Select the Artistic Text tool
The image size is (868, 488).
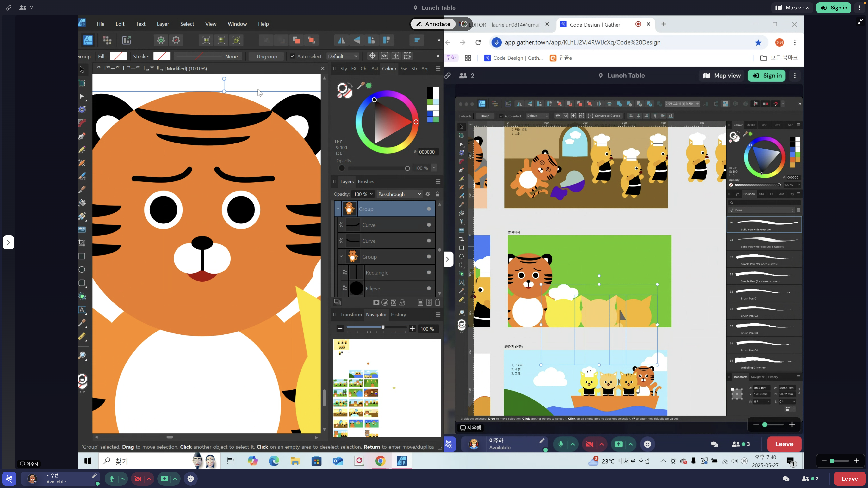82,309
